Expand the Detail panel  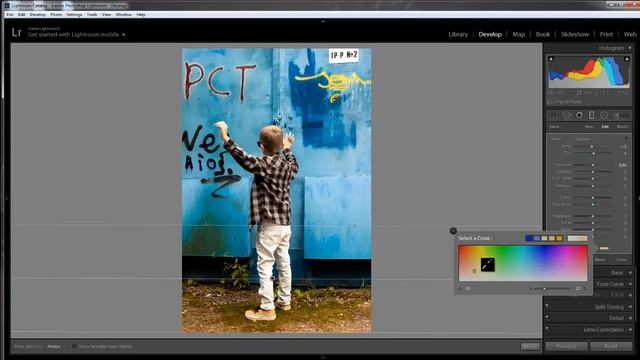630,318
